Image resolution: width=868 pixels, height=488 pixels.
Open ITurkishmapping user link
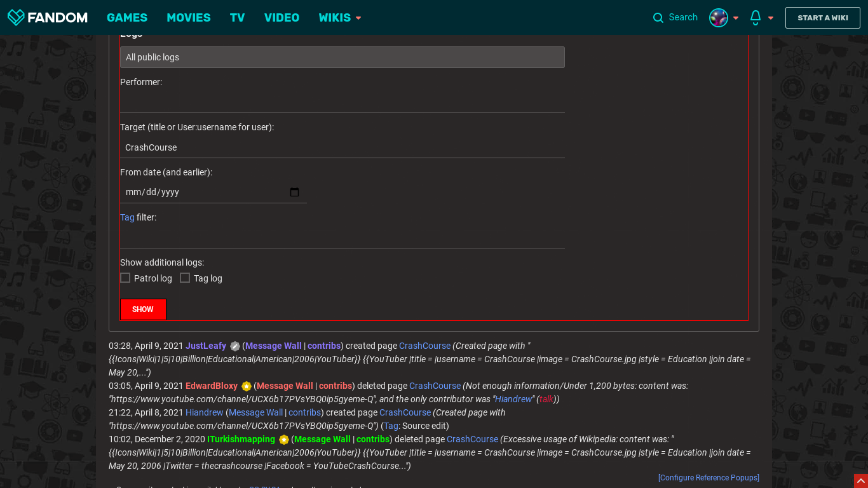pyautogui.click(x=241, y=439)
